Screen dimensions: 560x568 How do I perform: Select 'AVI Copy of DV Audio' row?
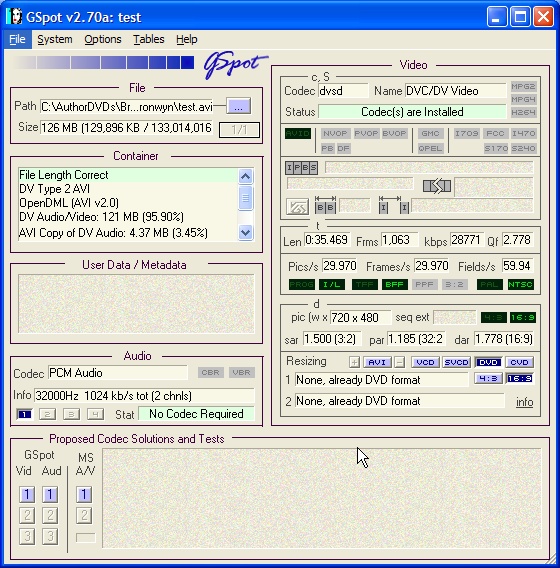[127, 232]
